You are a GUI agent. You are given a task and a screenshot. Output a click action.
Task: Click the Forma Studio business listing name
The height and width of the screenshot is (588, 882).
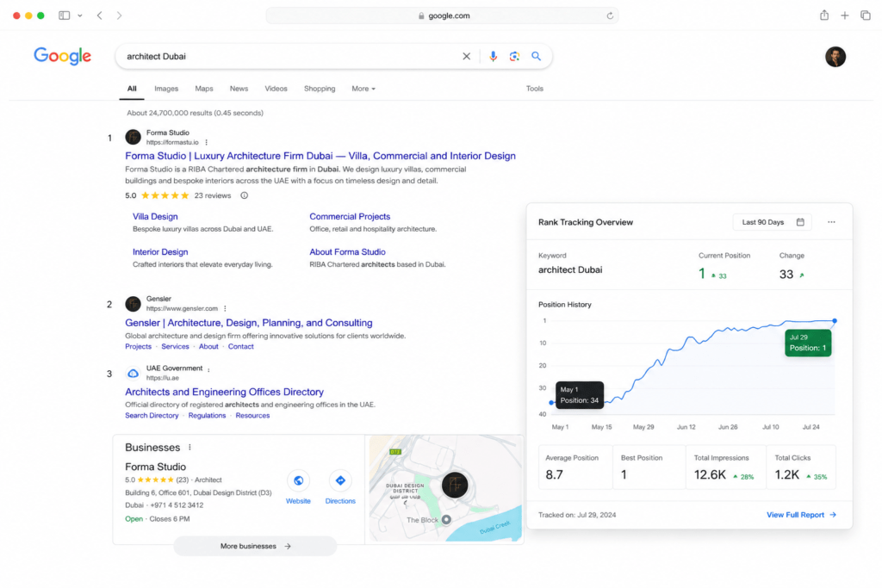pyautogui.click(x=155, y=467)
